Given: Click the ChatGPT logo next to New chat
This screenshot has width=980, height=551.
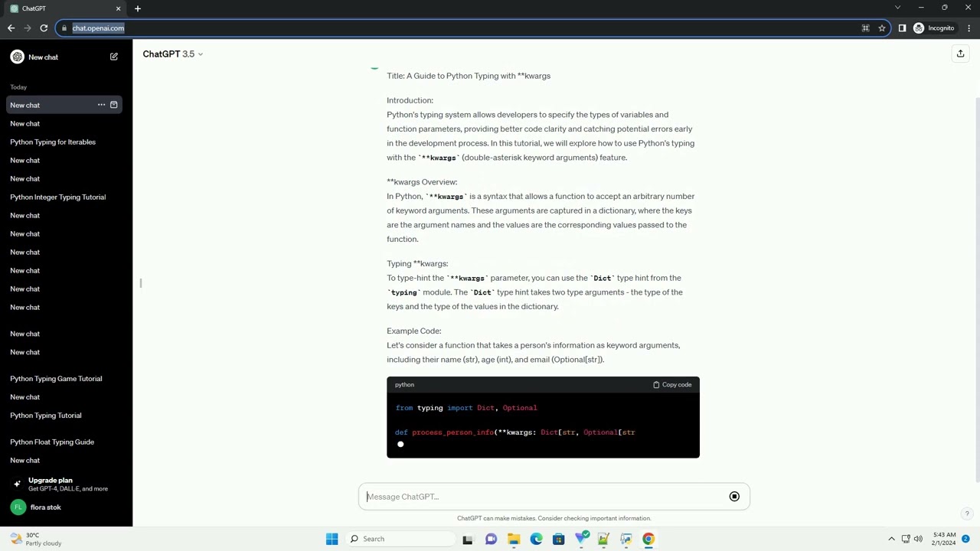Looking at the screenshot, I should pos(17,57).
